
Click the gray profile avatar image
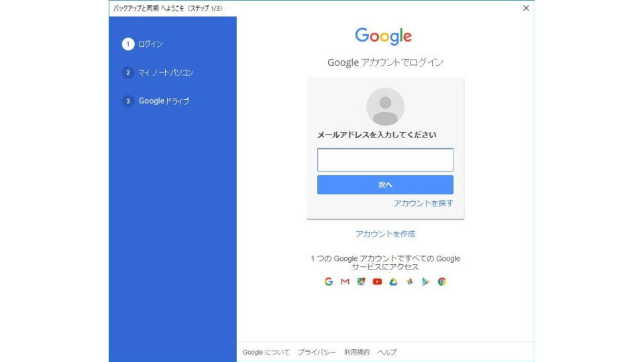tap(385, 107)
